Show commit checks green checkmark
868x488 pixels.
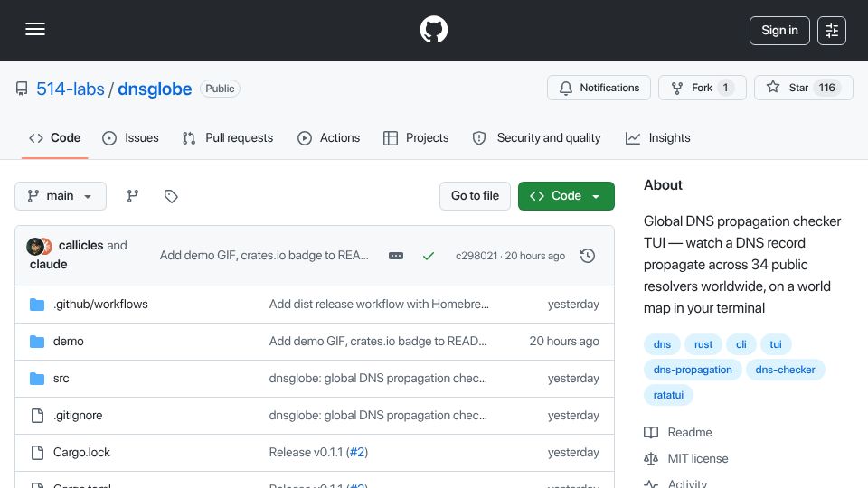(x=429, y=256)
